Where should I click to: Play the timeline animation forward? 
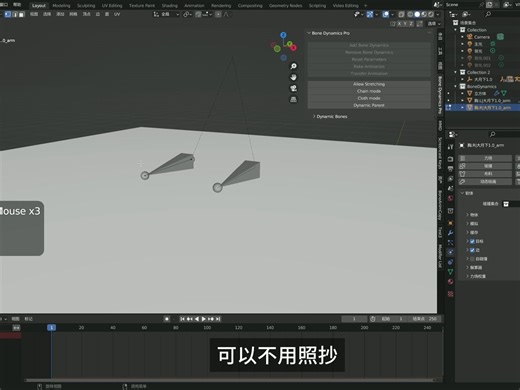tap(204, 319)
